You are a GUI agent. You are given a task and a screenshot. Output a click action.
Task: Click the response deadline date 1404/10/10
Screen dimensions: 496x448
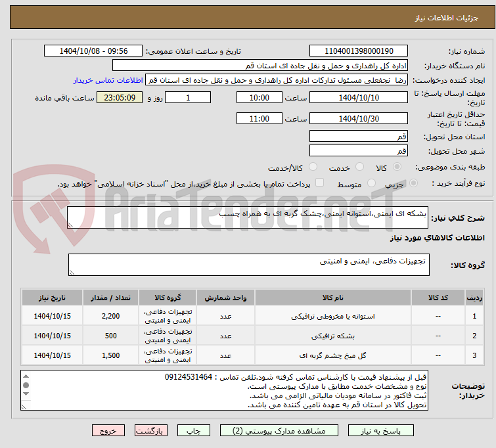click(359, 97)
